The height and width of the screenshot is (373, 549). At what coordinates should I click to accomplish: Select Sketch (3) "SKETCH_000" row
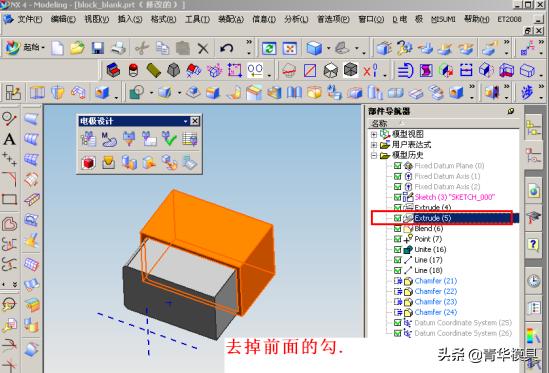[x=455, y=197]
